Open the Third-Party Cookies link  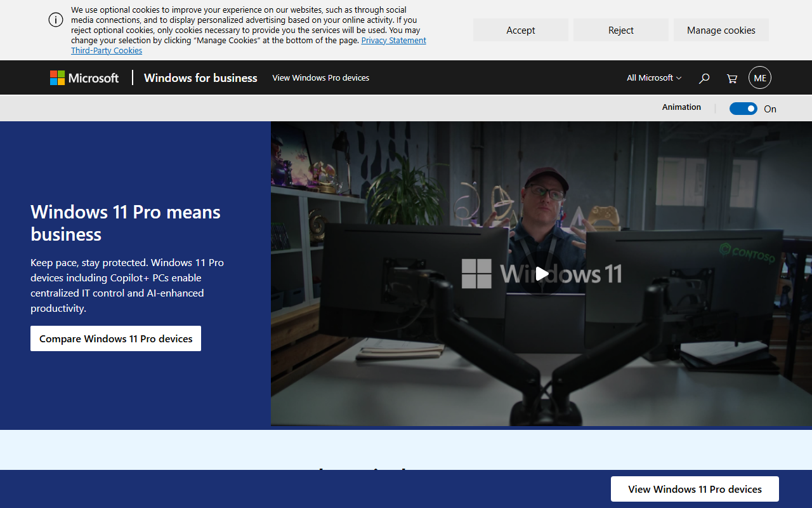tap(107, 50)
